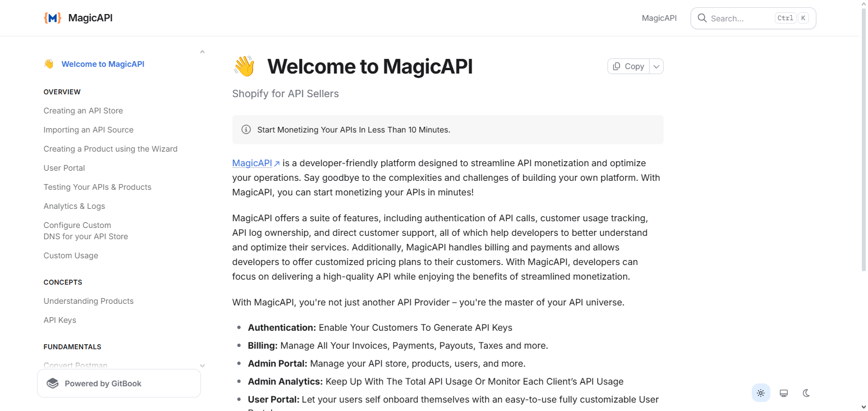868x411 pixels.
Task: Open Welcome to MagicAPI sidebar page
Action: 103,64
